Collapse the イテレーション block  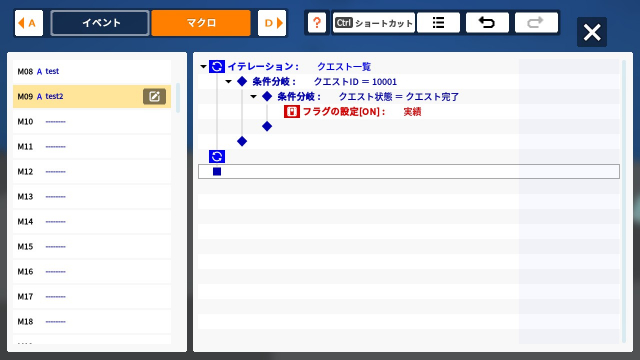pos(203,66)
